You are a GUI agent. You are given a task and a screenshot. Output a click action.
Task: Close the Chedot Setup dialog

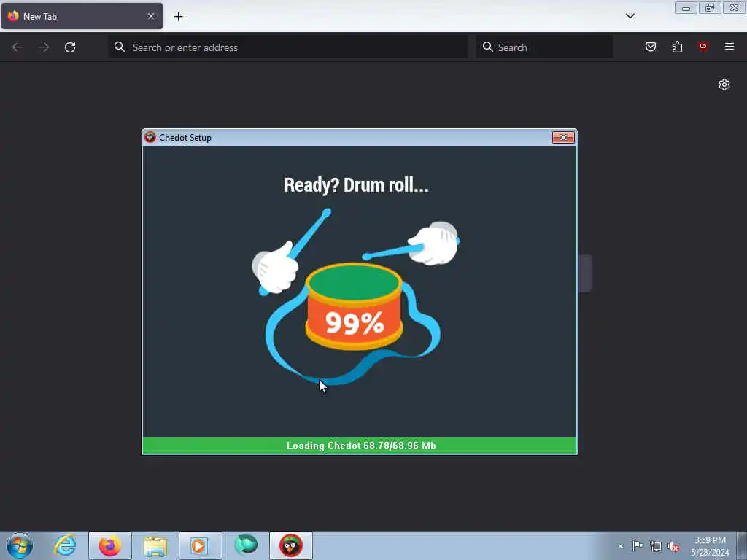pos(563,138)
